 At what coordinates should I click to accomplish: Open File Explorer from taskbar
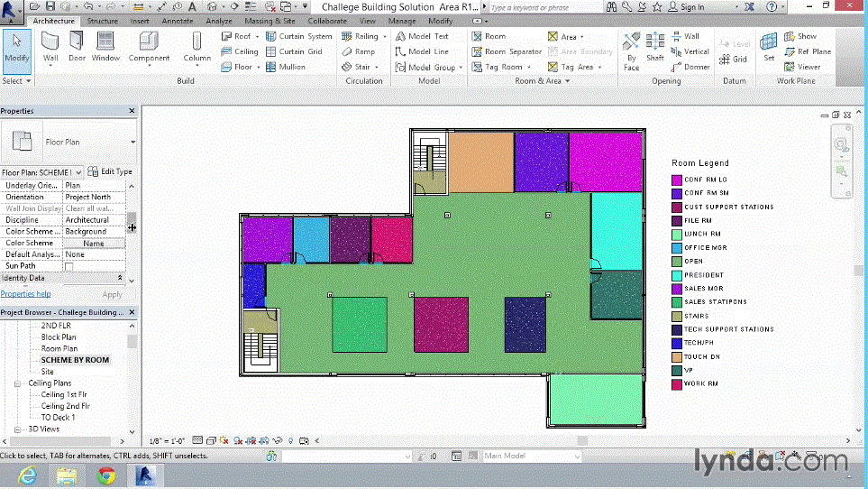pyautogui.click(x=67, y=475)
